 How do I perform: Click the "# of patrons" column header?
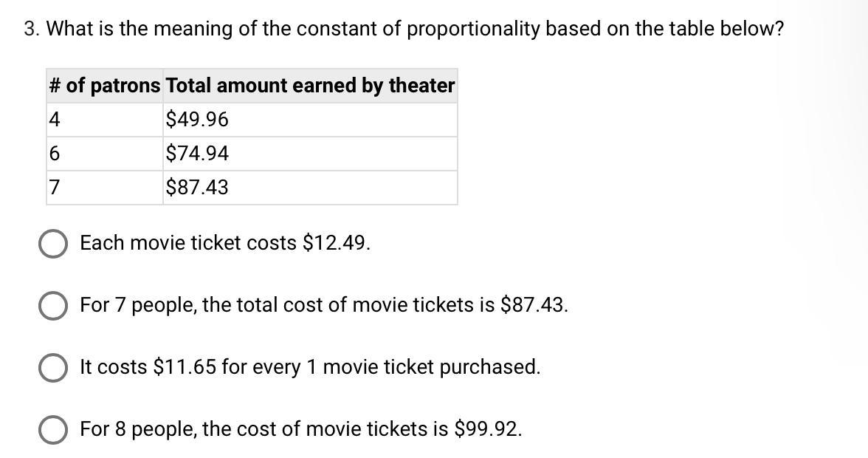[104, 86]
